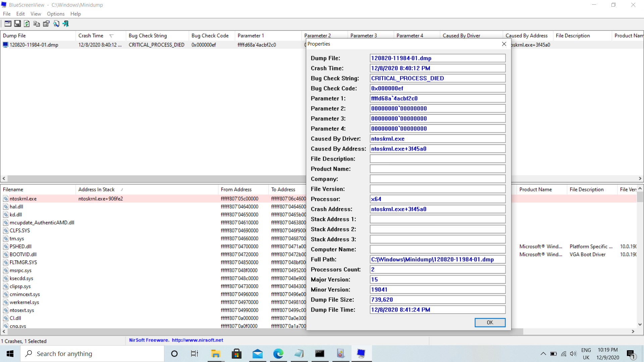This screenshot has width=644, height=362.
Task: Click the Search for anything box
Action: [x=93, y=354]
